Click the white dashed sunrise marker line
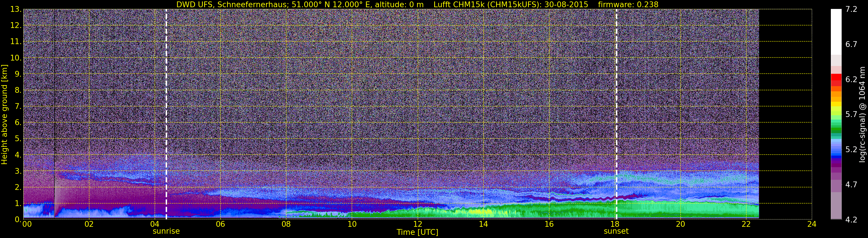 [166, 114]
